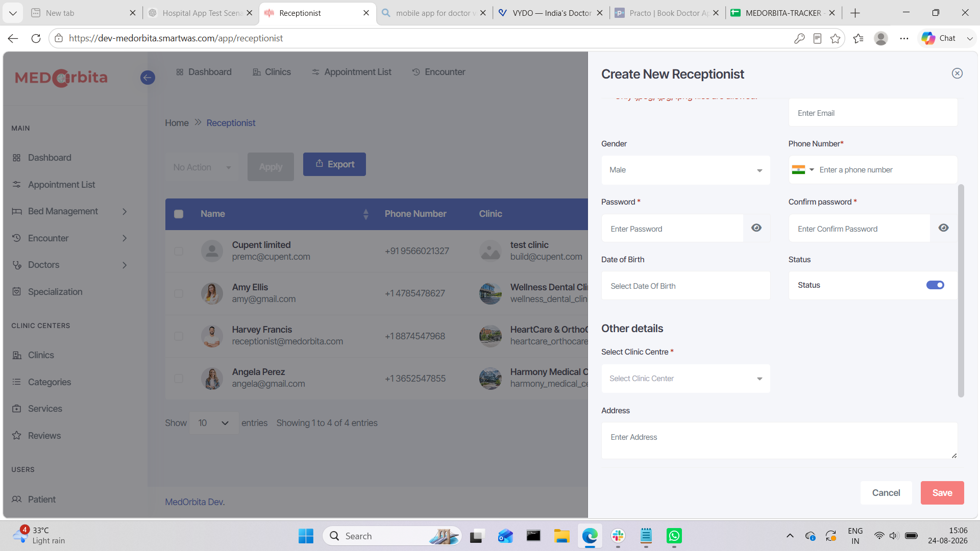Viewport: 980px width, 551px height.
Task: Show confirm password using eye icon
Action: 943,228
